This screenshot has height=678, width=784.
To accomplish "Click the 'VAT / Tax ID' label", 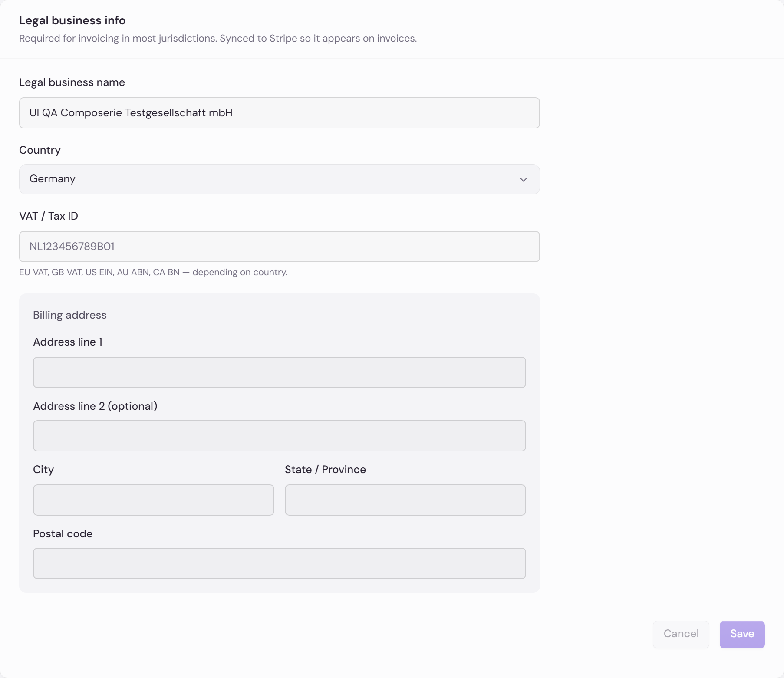I will tap(49, 216).
